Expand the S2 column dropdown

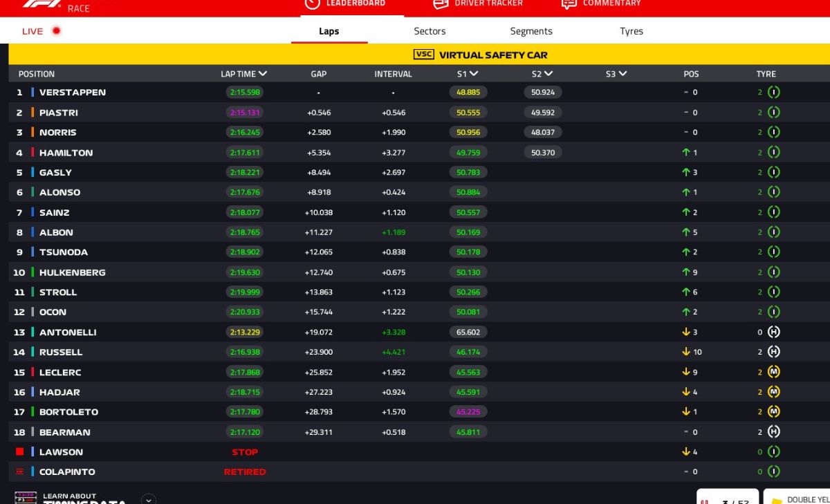548,74
